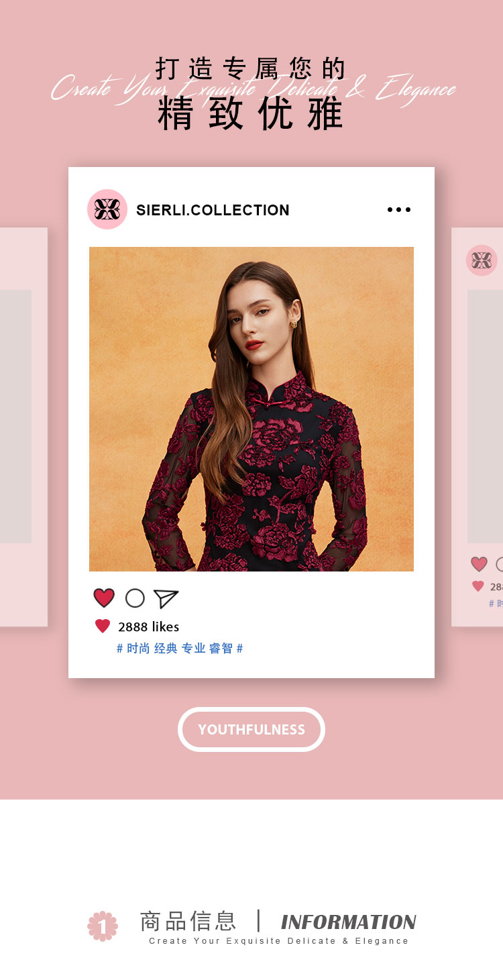Screen dimensions: 503x980
Task: Select the 商品信息 section heading
Action: 188,921
